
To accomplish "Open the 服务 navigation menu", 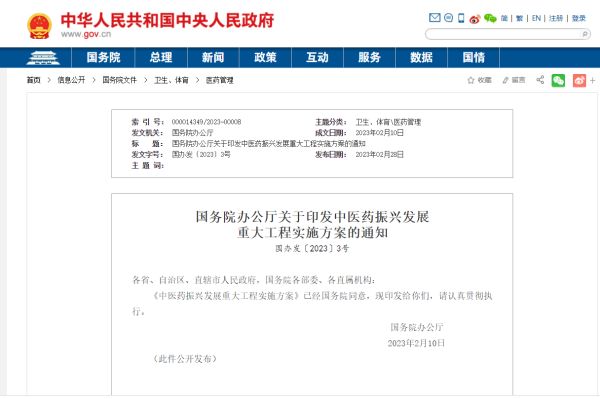I will (369, 58).
